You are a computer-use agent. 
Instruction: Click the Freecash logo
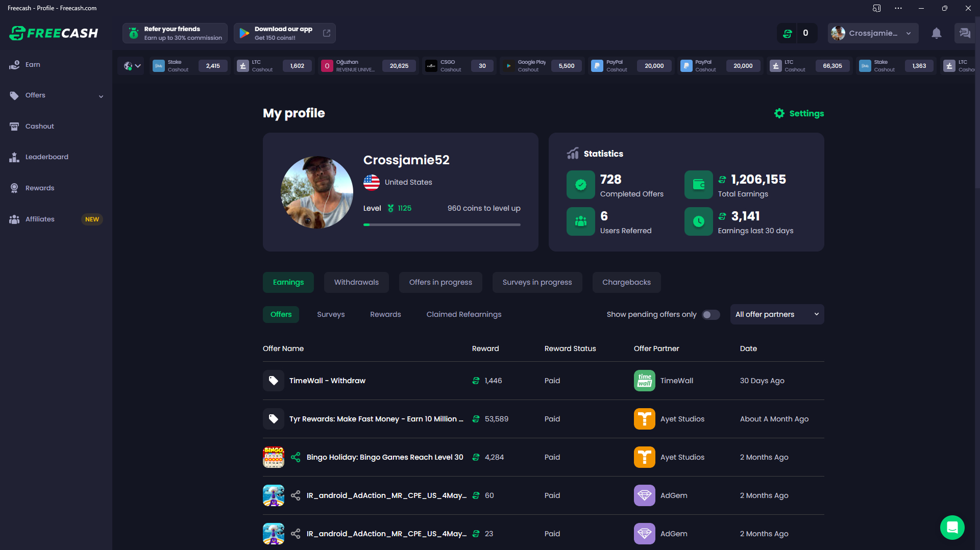coord(54,33)
